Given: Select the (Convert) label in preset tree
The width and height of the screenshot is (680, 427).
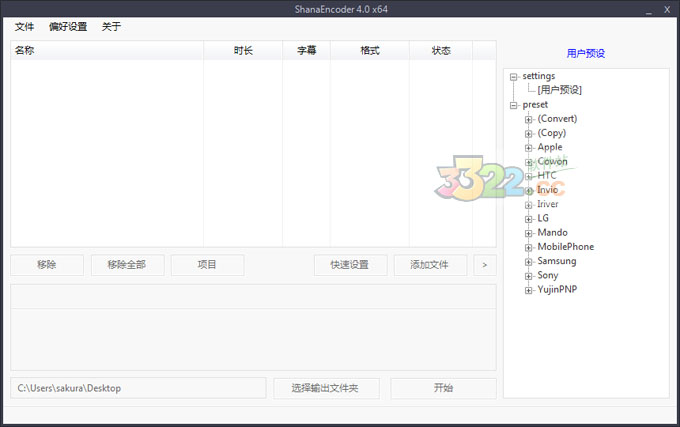Looking at the screenshot, I should click(x=557, y=119).
